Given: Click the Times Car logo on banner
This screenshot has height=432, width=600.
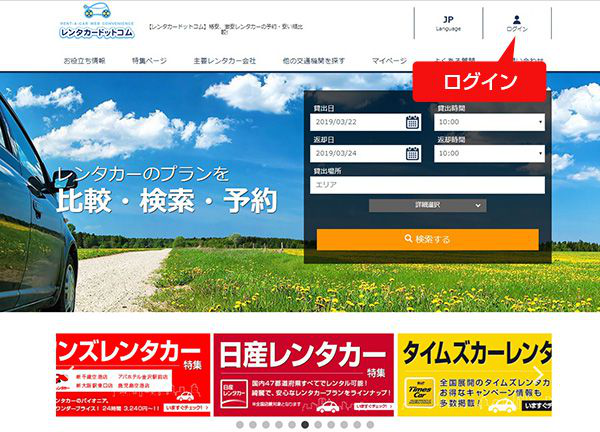Looking at the screenshot, I should coord(420,393).
